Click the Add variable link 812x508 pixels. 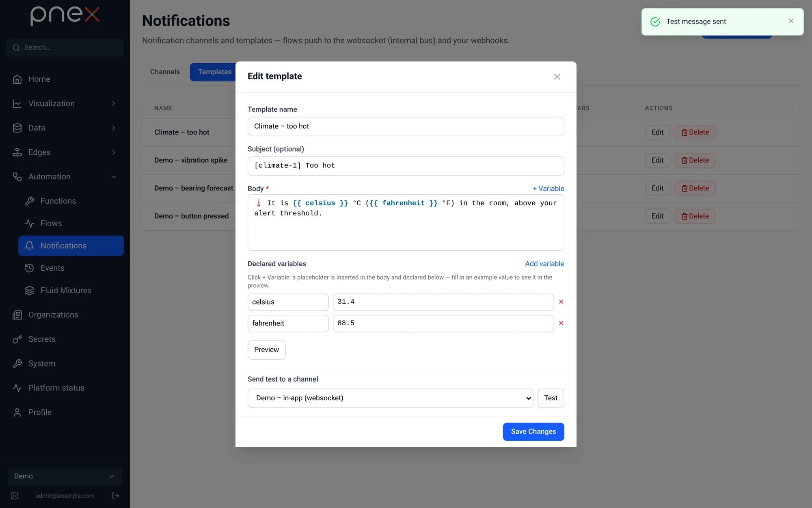point(544,264)
